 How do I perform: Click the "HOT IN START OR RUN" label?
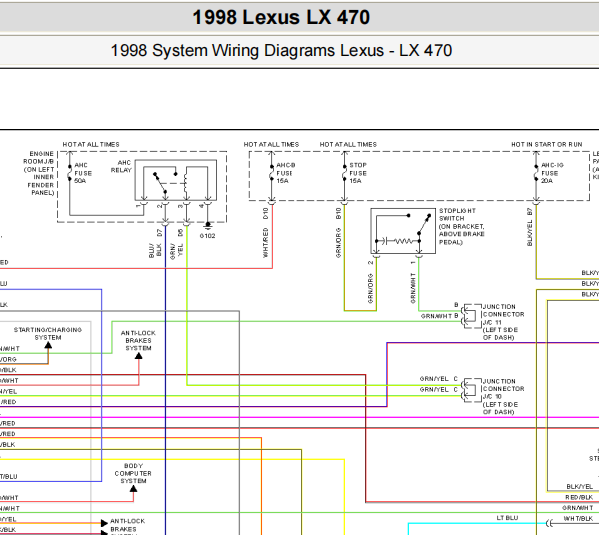pos(547,144)
